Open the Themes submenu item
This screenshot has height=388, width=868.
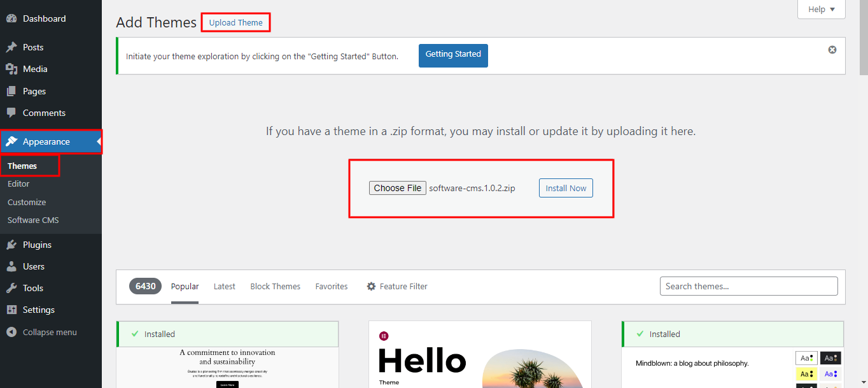22,166
